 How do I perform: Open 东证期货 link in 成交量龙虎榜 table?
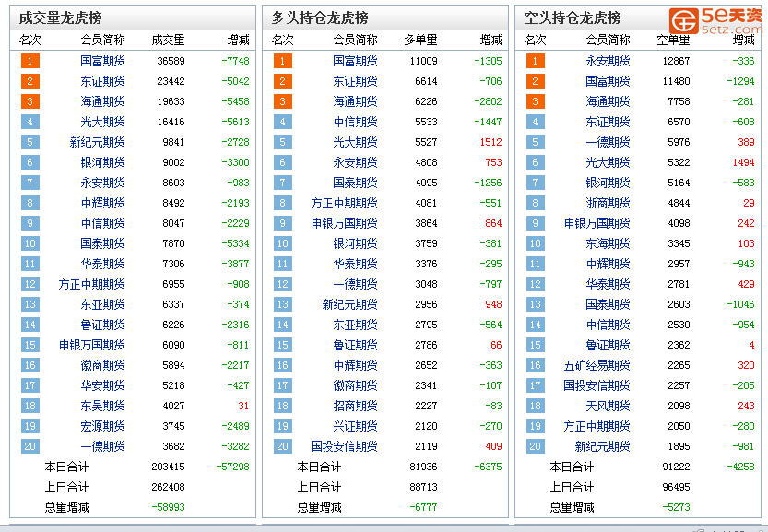pos(102,81)
